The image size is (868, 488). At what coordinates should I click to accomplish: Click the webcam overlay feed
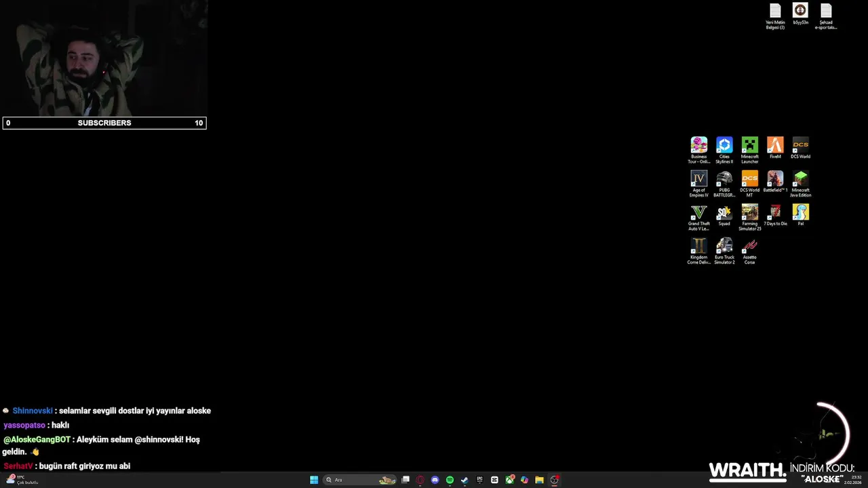pyautogui.click(x=104, y=58)
